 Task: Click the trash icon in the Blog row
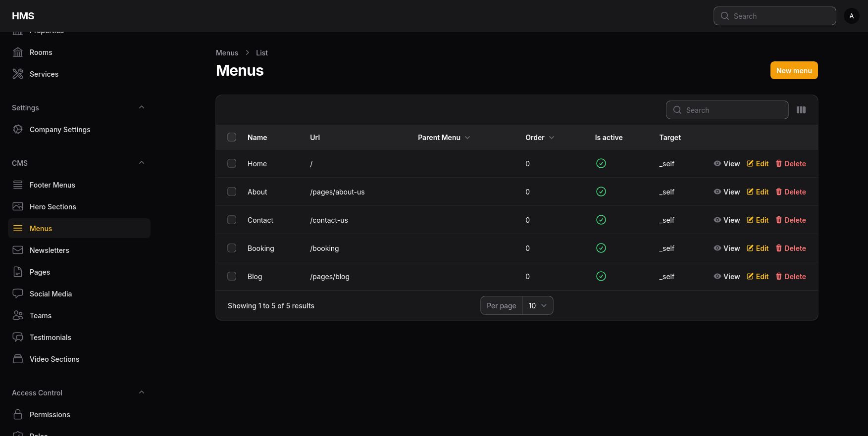pos(778,277)
